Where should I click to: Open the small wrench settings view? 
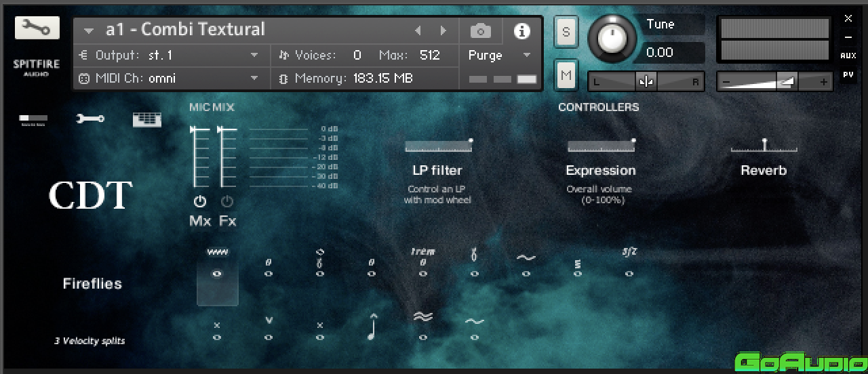[x=90, y=119]
